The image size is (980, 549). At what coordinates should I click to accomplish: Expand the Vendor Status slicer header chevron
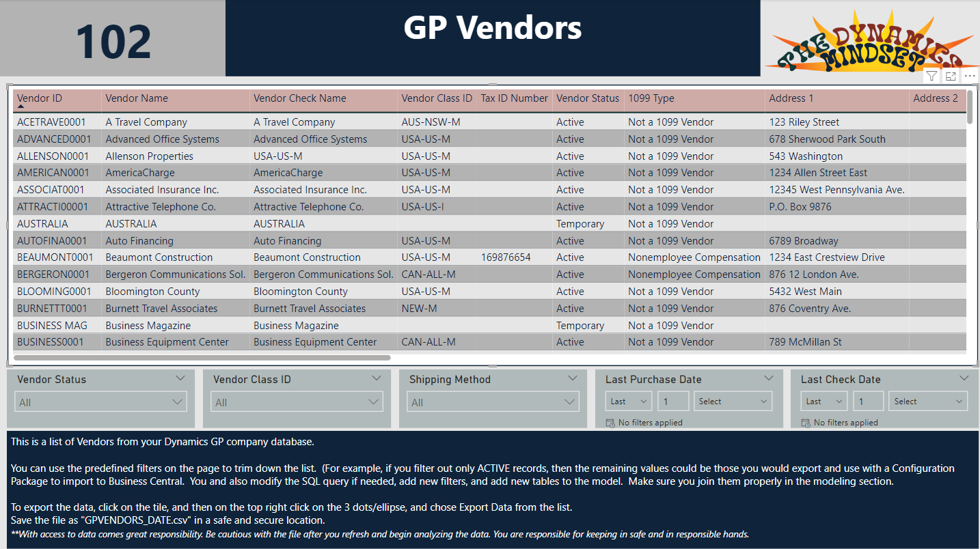(180, 378)
